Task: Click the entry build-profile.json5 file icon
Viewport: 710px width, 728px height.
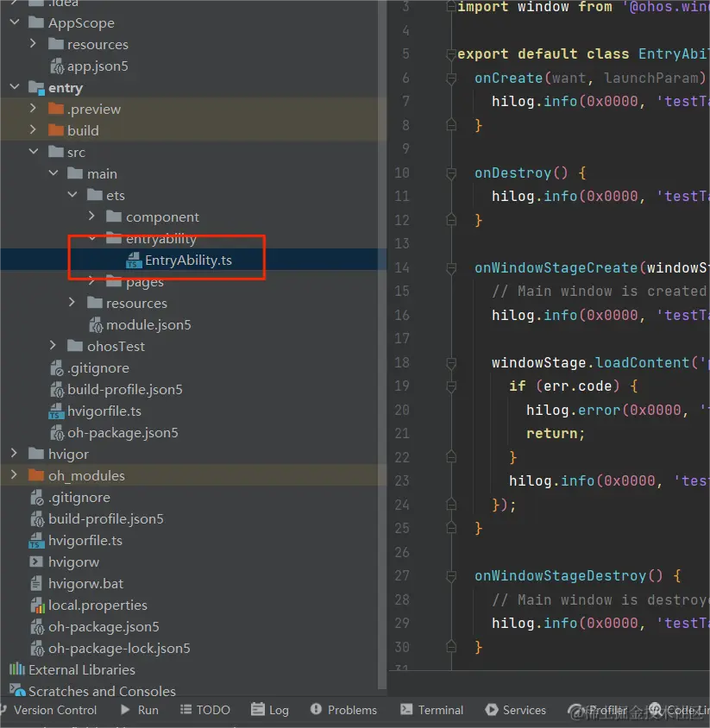Action: click(57, 389)
